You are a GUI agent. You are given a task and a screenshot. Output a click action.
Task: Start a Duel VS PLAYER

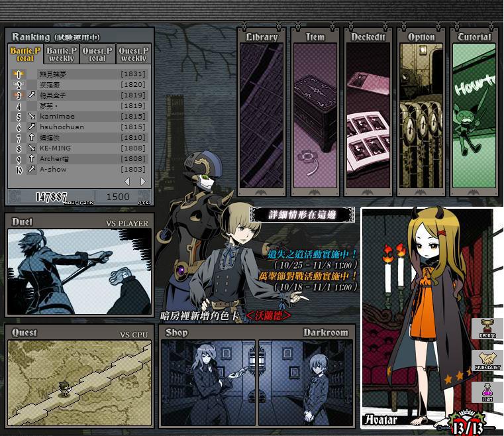click(x=79, y=265)
